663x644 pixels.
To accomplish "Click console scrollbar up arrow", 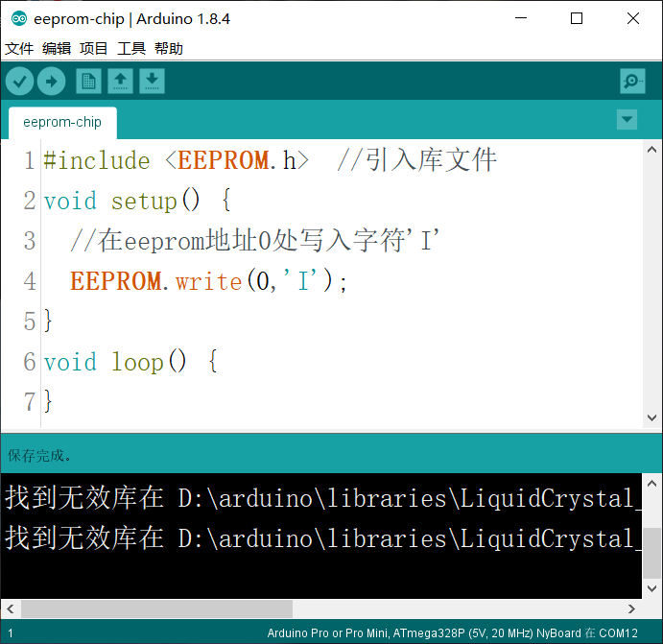I will [652, 484].
